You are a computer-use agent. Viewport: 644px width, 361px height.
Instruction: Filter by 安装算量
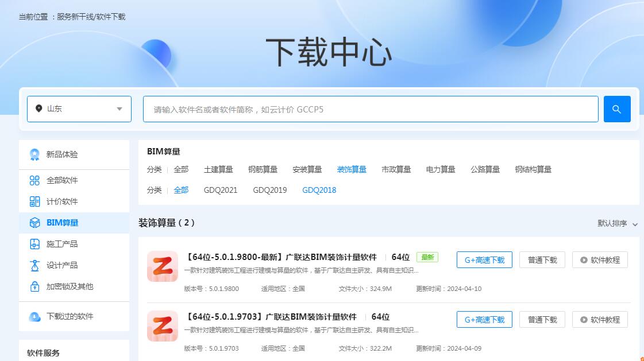coord(307,169)
